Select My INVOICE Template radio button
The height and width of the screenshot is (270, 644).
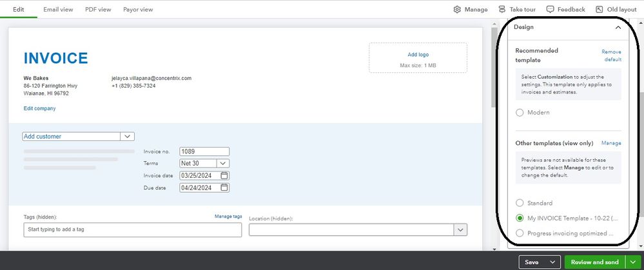point(520,218)
